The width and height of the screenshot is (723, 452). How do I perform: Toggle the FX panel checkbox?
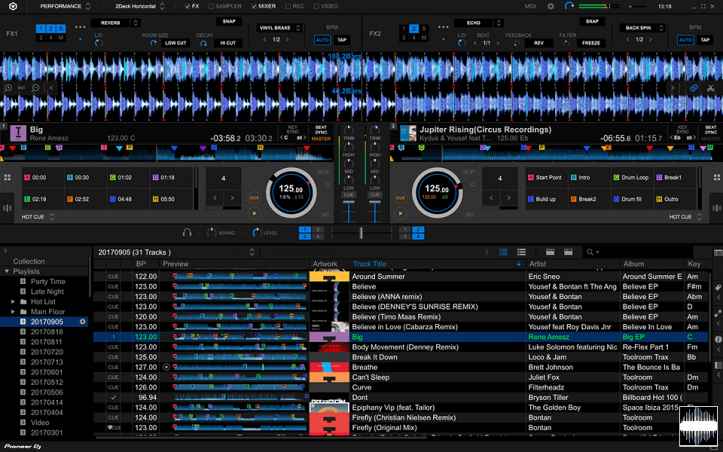pos(188,6)
